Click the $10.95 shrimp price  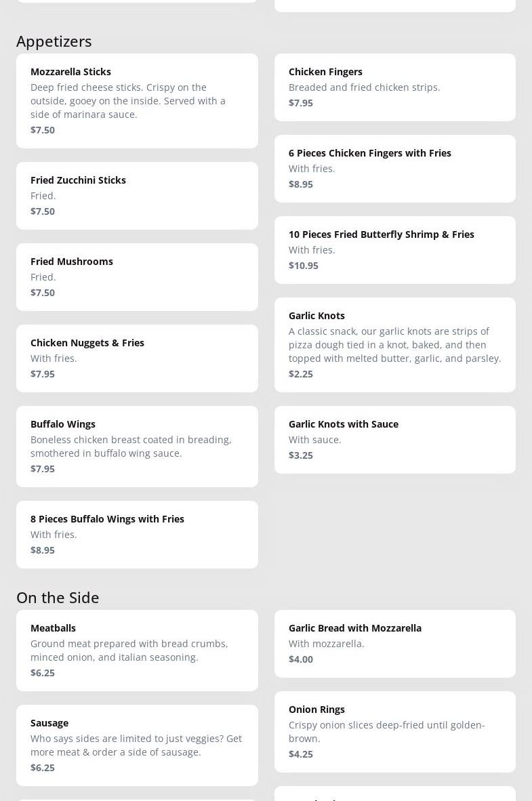tap(304, 266)
